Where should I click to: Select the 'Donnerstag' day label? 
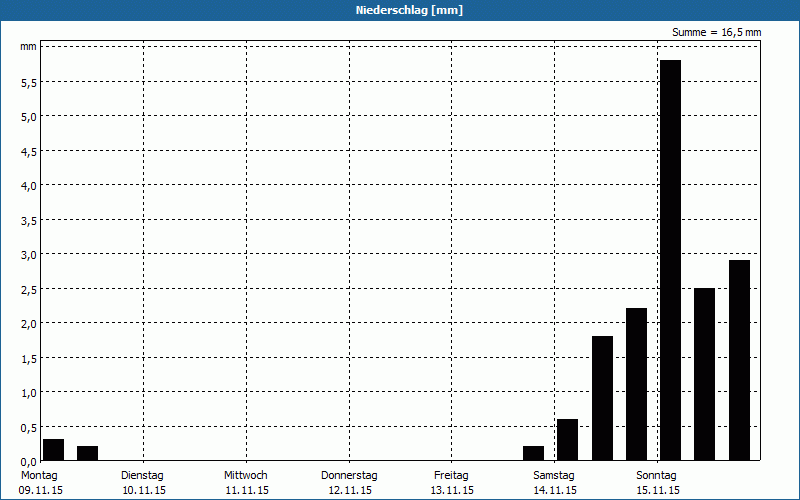point(349,476)
